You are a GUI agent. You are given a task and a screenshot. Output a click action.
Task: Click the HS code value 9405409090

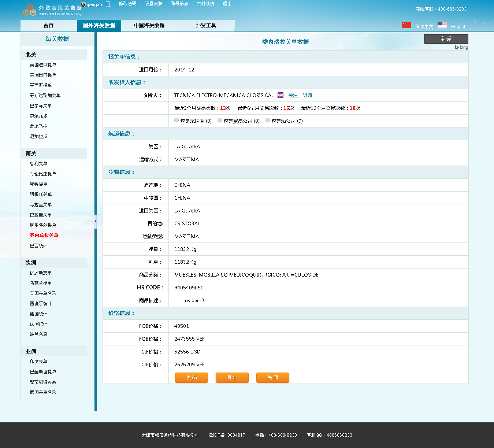click(x=189, y=288)
